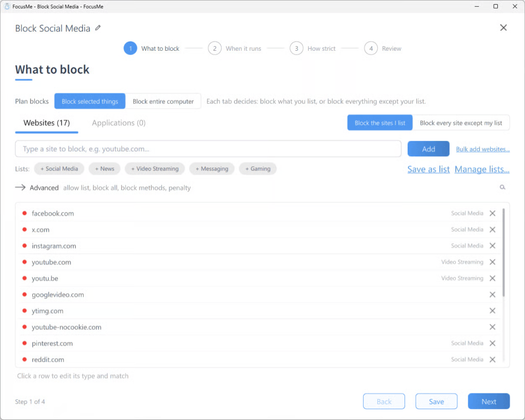525x420 pixels.
Task: Switch to the Applications (0) tab
Action: tap(118, 123)
